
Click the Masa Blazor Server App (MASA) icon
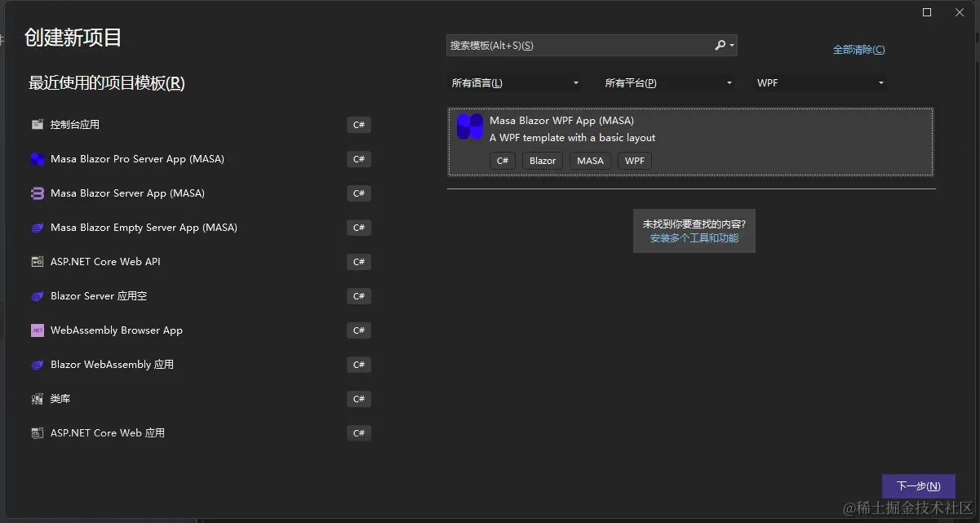[37, 193]
